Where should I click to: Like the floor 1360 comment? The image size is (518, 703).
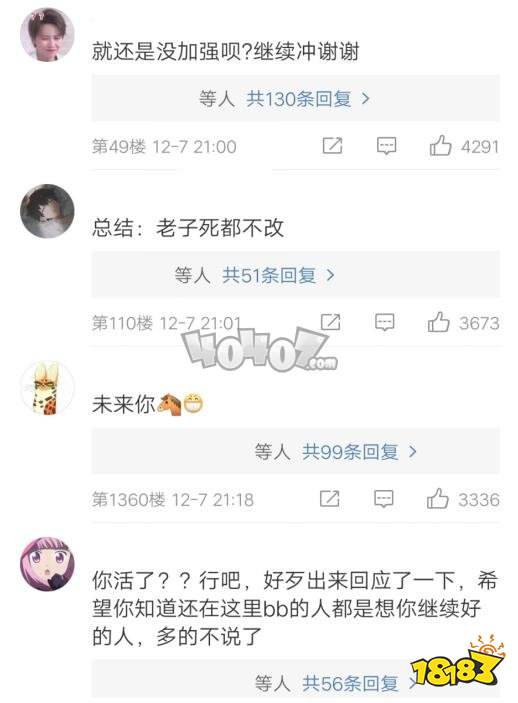pos(437,499)
